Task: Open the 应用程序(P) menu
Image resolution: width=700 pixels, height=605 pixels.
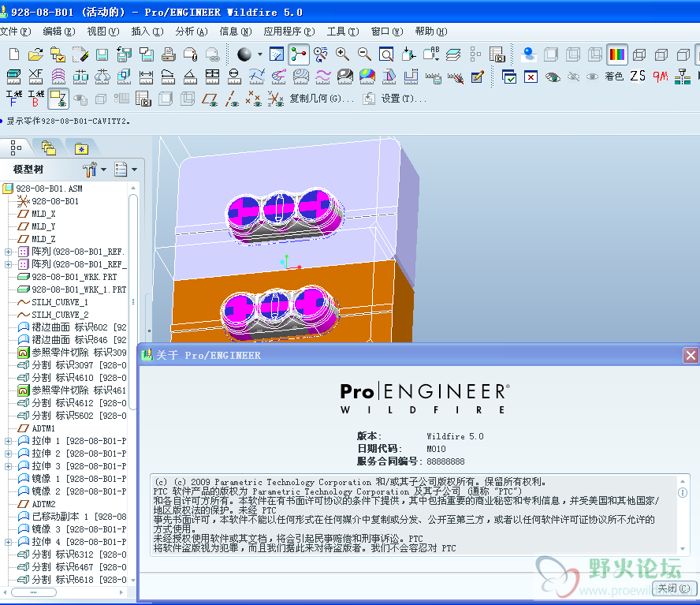Action: (289, 32)
